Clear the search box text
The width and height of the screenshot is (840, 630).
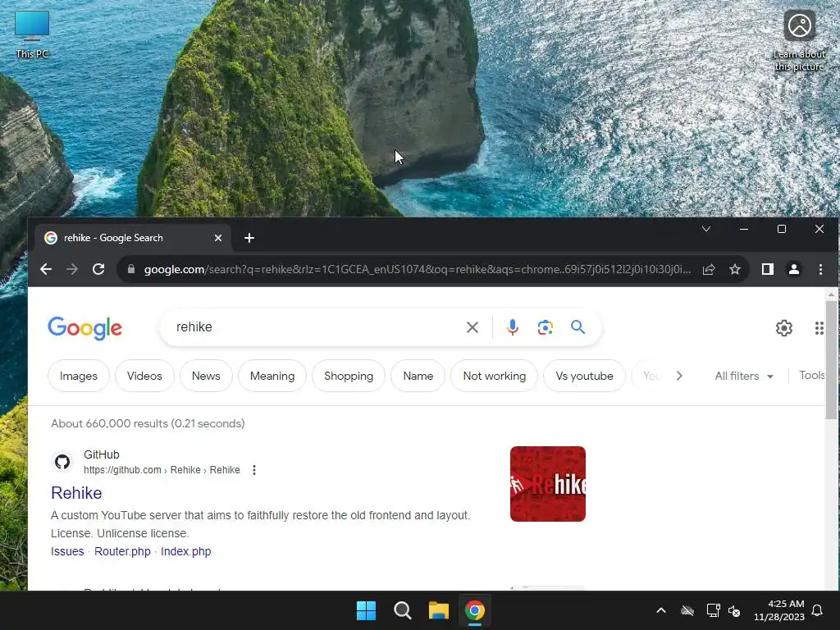pos(472,327)
